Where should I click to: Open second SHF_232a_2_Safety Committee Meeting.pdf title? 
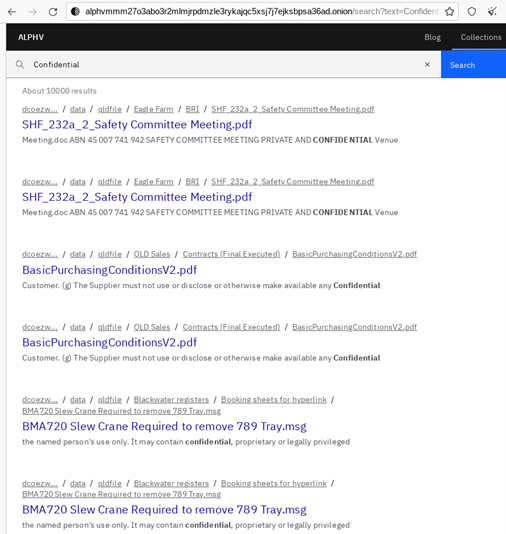point(137,197)
